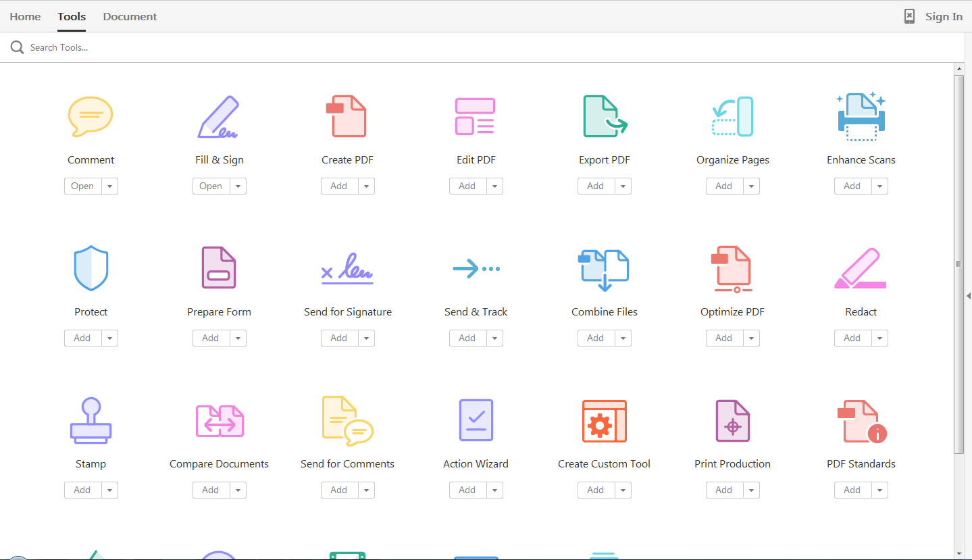
Task: Select the Comment tool icon
Action: (91, 116)
